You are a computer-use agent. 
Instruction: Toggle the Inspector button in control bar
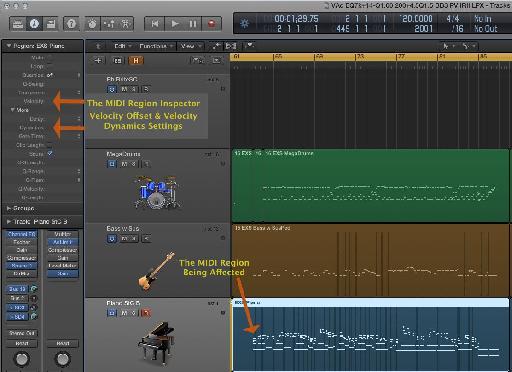tap(34, 24)
